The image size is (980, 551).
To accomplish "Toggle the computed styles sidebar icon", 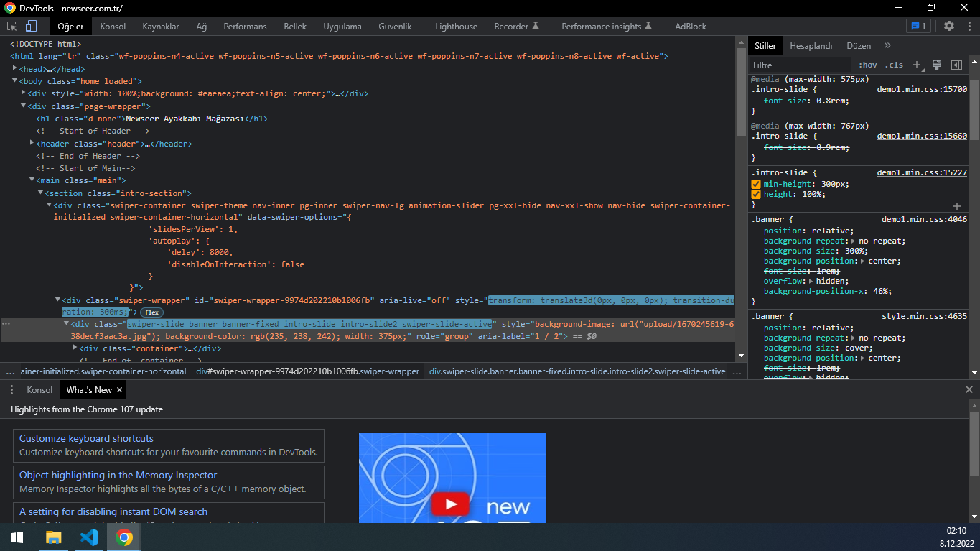I will 956,65.
